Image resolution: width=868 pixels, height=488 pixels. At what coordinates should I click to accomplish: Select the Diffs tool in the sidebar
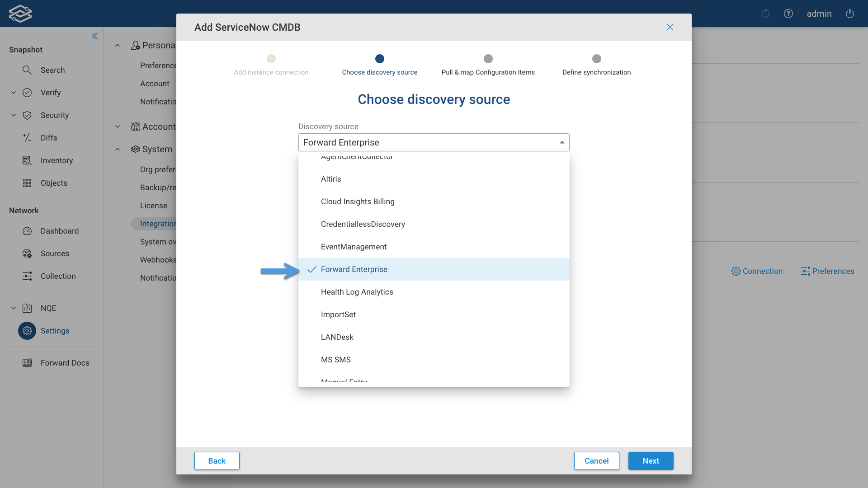pyautogui.click(x=49, y=138)
